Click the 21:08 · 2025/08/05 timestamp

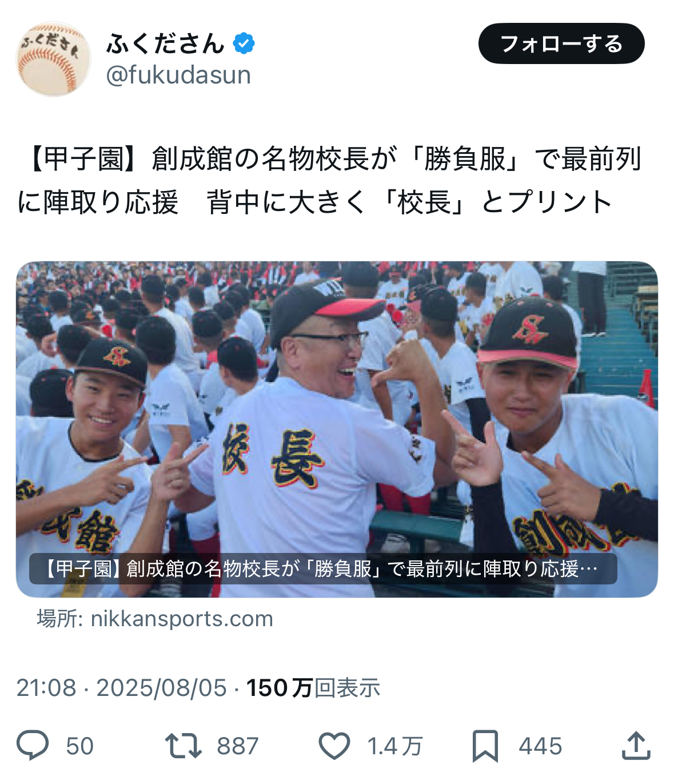tap(122, 687)
